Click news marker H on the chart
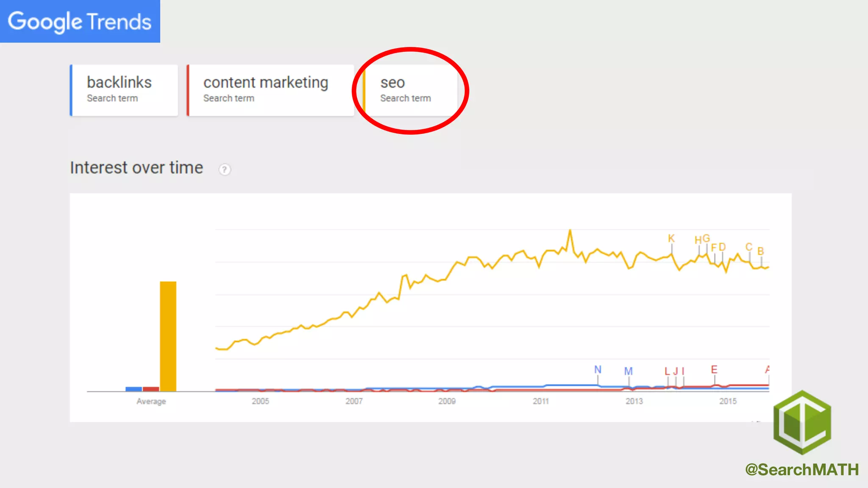868x488 pixels. click(698, 240)
